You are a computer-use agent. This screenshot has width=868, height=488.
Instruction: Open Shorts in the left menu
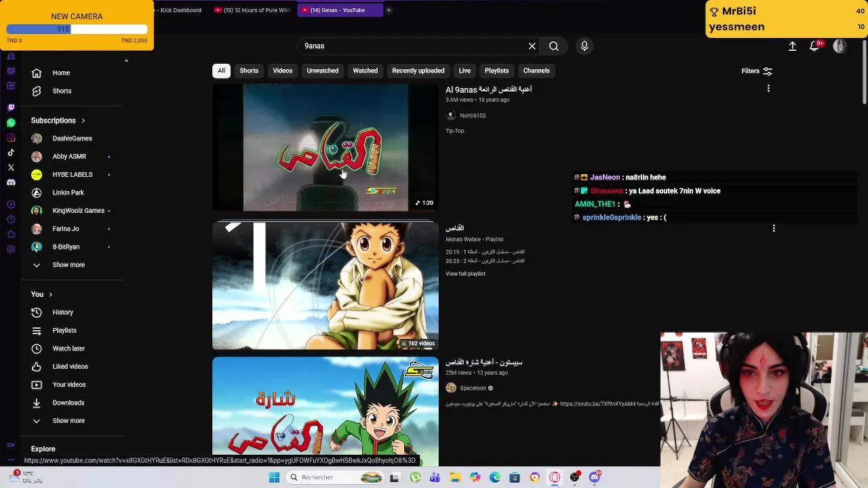[62, 91]
